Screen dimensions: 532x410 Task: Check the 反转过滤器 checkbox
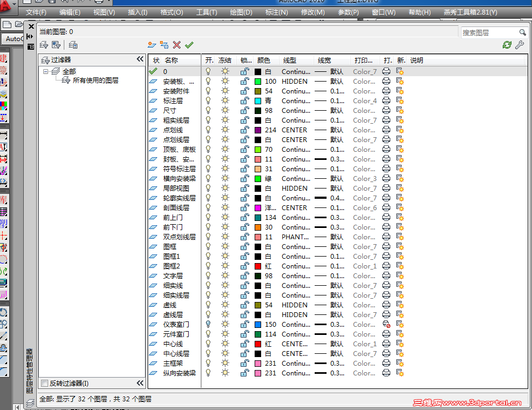pyautogui.click(x=44, y=383)
